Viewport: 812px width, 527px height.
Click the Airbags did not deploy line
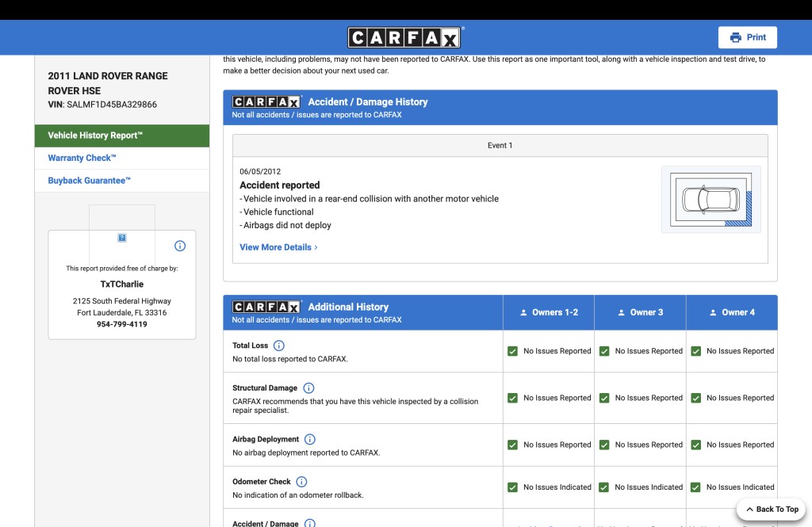(285, 225)
